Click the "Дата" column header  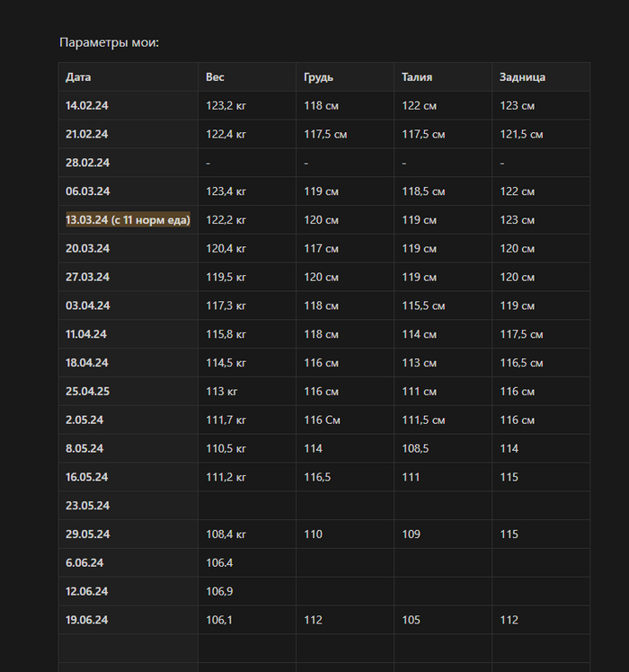tap(78, 77)
